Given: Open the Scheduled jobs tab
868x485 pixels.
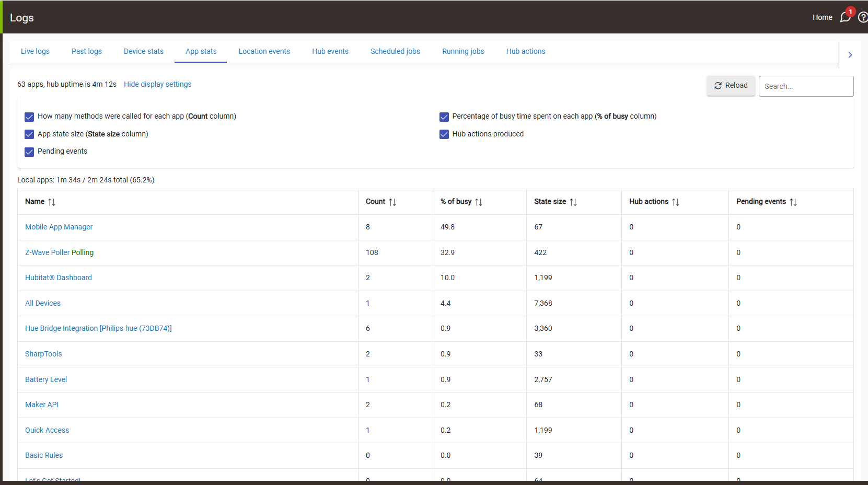Looking at the screenshot, I should (395, 51).
